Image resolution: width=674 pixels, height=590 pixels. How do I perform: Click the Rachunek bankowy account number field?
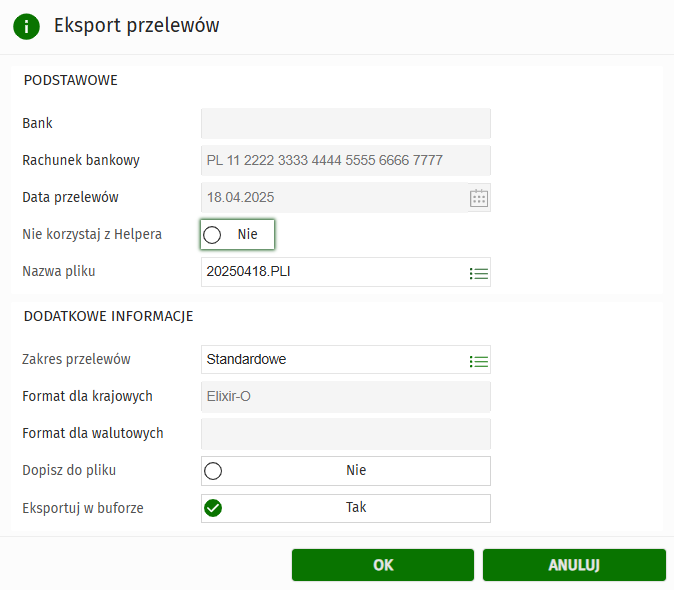point(345,161)
